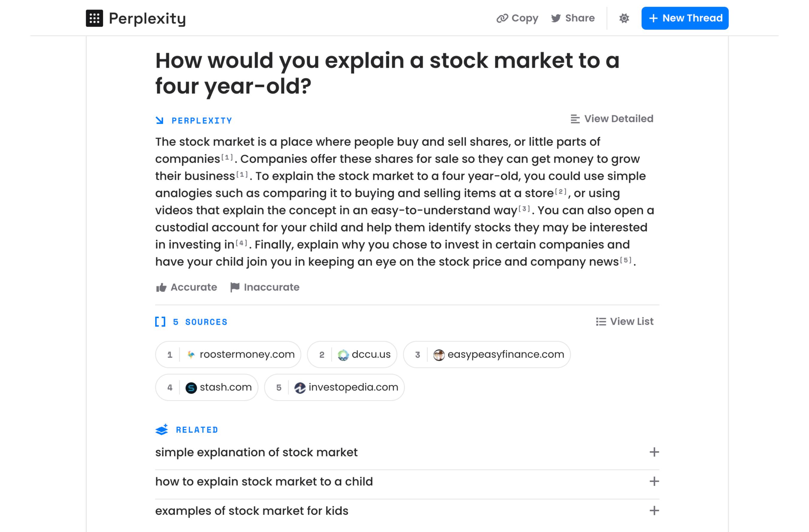The height and width of the screenshot is (532, 809).
Task: Click the stash.com source icon
Action: click(x=191, y=388)
